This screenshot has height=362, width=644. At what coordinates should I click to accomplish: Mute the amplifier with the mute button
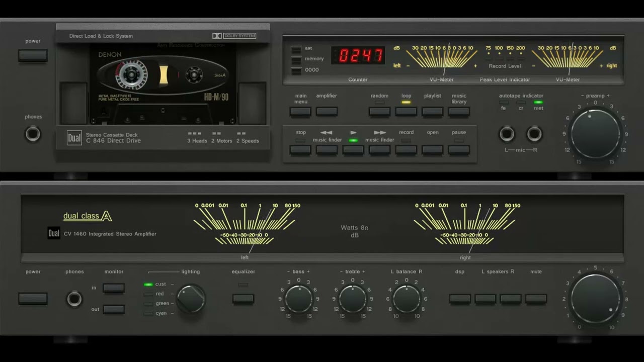pyautogui.click(x=536, y=299)
